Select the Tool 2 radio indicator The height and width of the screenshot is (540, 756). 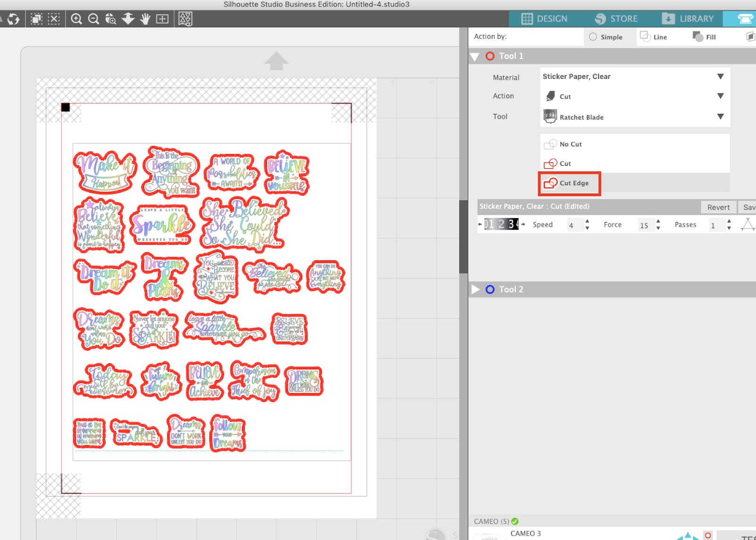pyautogui.click(x=490, y=289)
